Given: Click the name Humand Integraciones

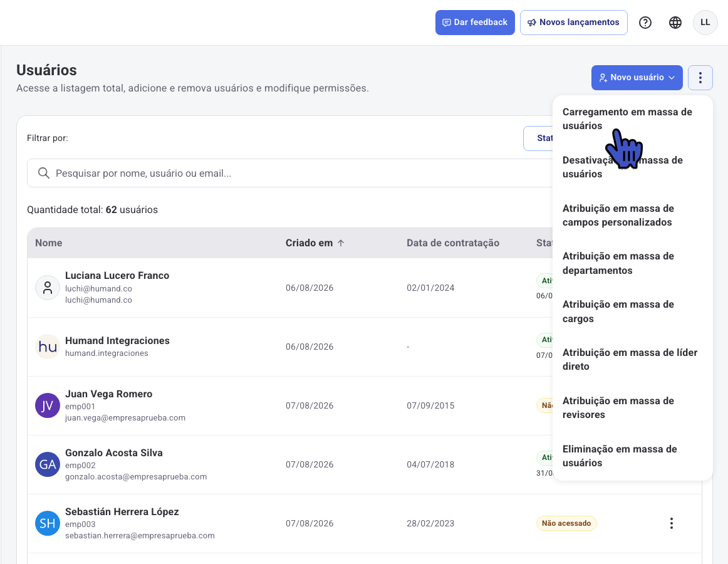Looking at the screenshot, I should click(x=117, y=340).
